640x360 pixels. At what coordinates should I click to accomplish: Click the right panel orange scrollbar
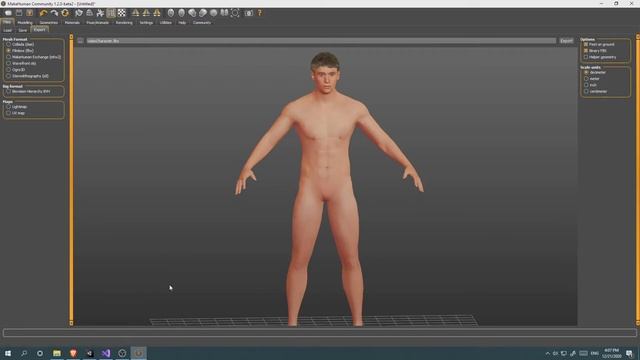coord(638,180)
